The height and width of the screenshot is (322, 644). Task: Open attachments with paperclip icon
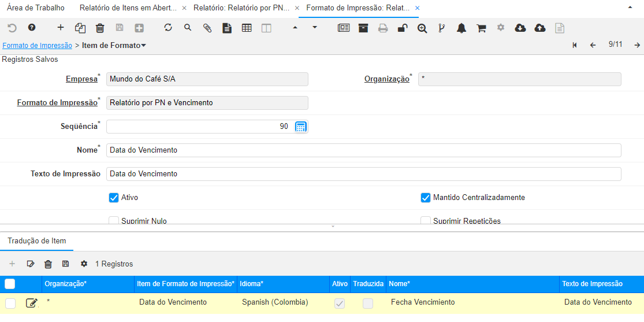(207, 28)
